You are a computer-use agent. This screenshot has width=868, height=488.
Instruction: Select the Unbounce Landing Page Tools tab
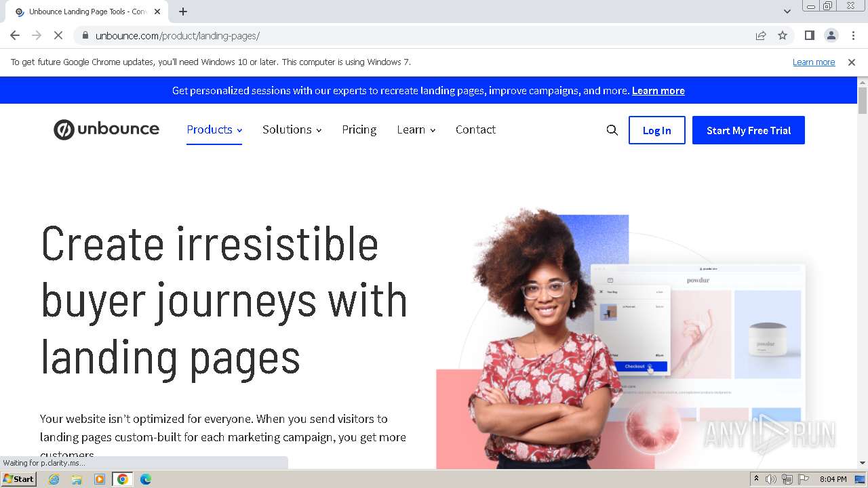tap(87, 12)
